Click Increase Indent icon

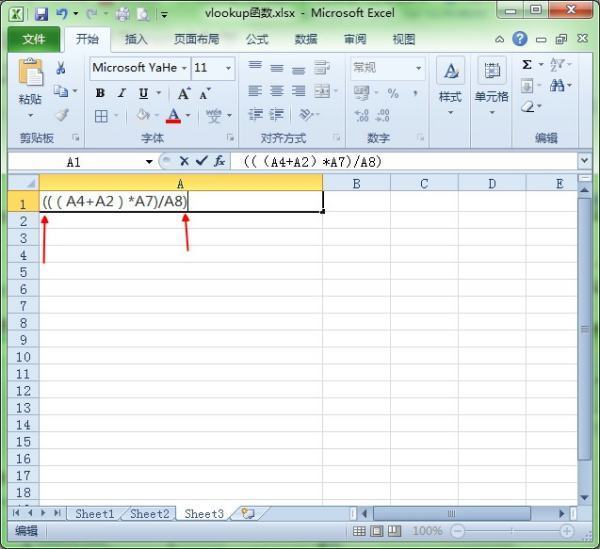pos(276,115)
